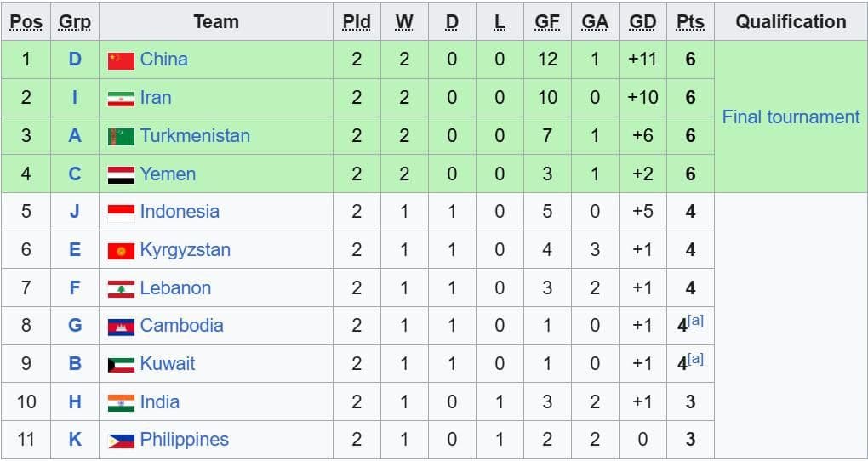Open the Kyrgyzstan team link
This screenshot has height=461, width=868.
185,249
